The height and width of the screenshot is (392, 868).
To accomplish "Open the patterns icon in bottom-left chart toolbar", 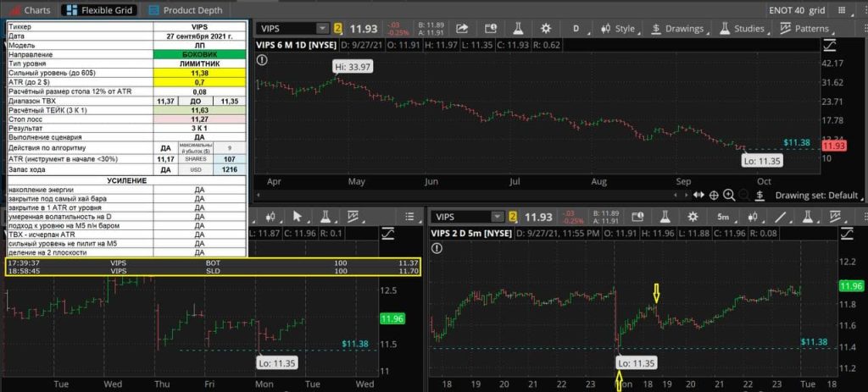I will 352,216.
